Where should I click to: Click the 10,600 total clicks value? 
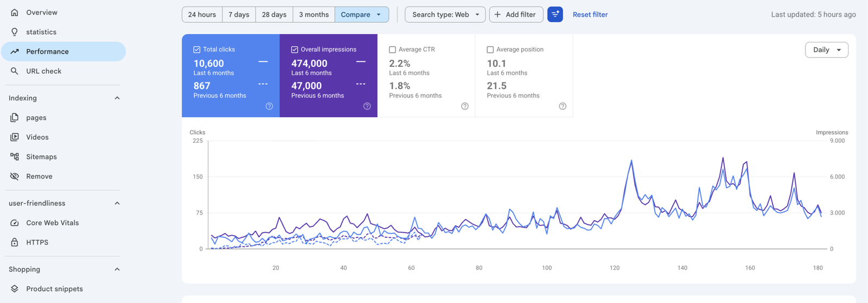click(x=209, y=64)
